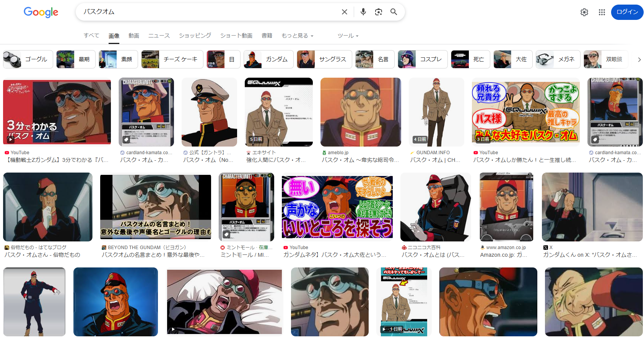Open the 書籍 tab
Screen dimensions: 644x339
[x=267, y=36]
